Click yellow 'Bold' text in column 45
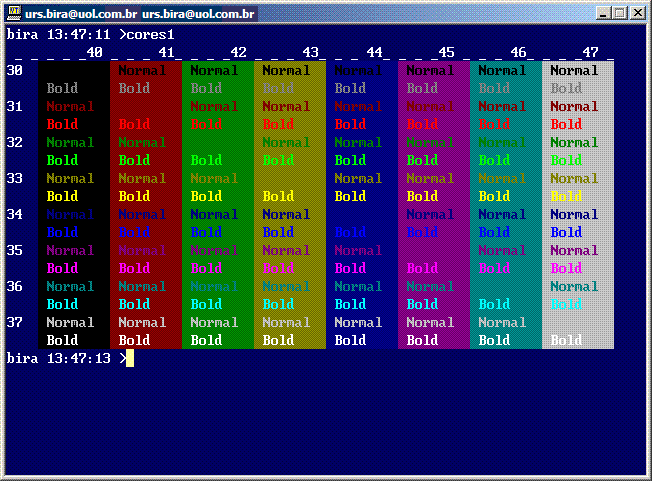654x481 pixels. pyautogui.click(x=423, y=196)
